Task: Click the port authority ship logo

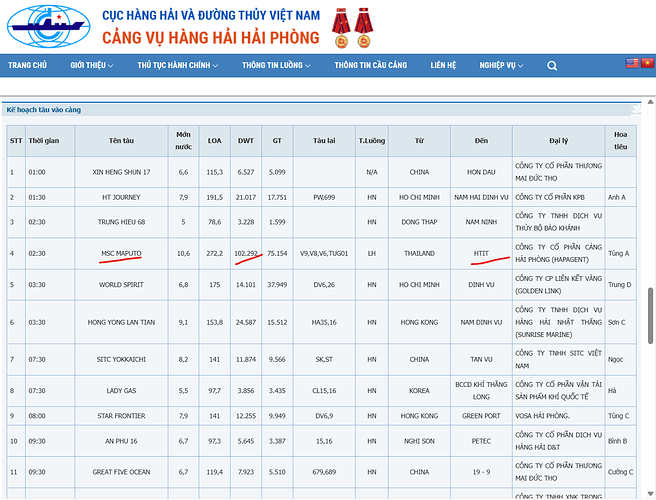Action: pos(49,26)
